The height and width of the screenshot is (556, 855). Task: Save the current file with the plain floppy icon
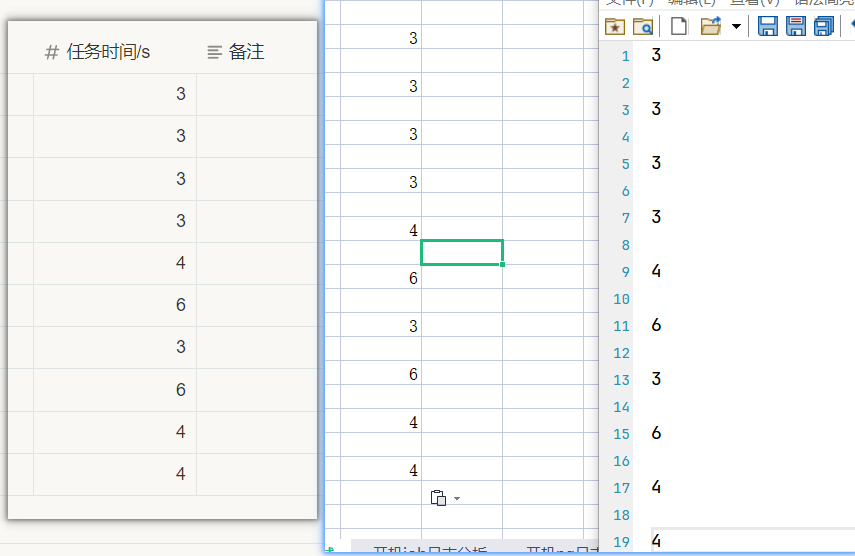768,26
